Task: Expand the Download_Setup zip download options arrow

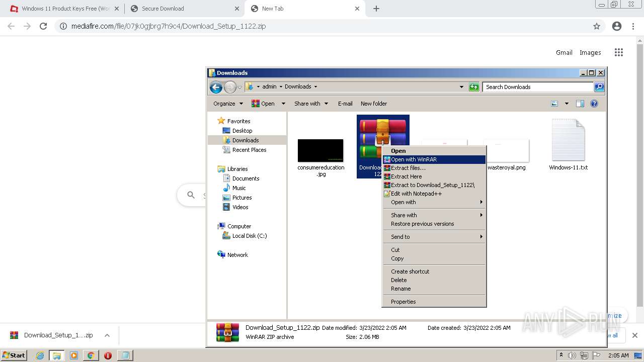Action: [x=107, y=335]
